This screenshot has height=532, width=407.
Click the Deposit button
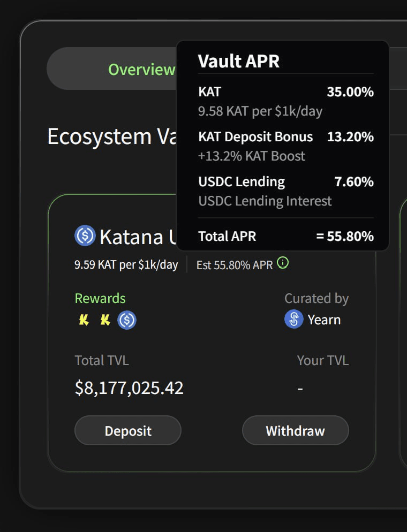128,430
